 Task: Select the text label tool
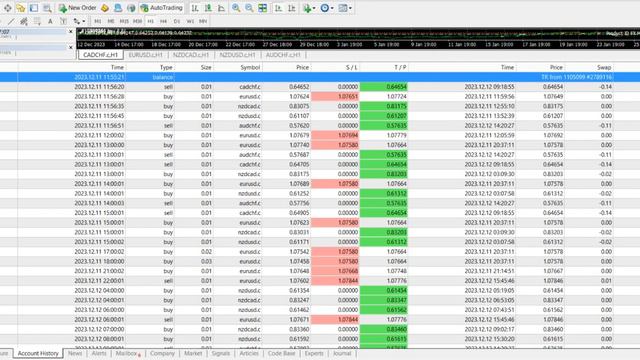point(63,21)
